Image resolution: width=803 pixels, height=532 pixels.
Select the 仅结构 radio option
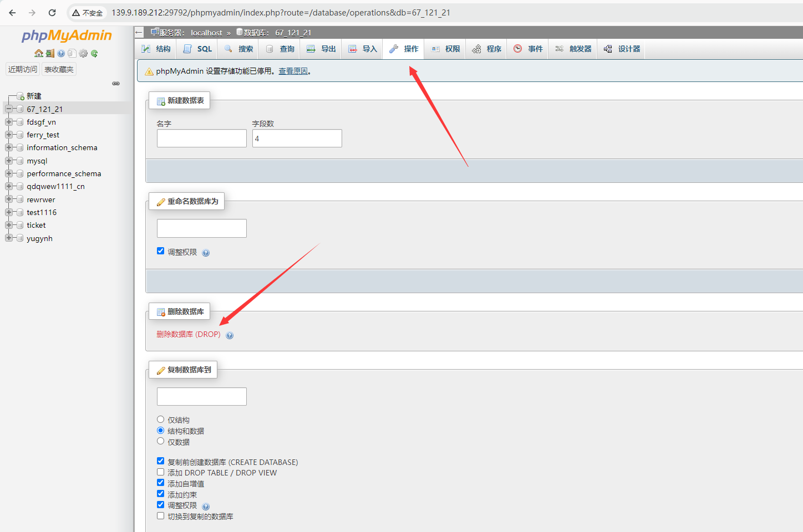click(x=161, y=420)
